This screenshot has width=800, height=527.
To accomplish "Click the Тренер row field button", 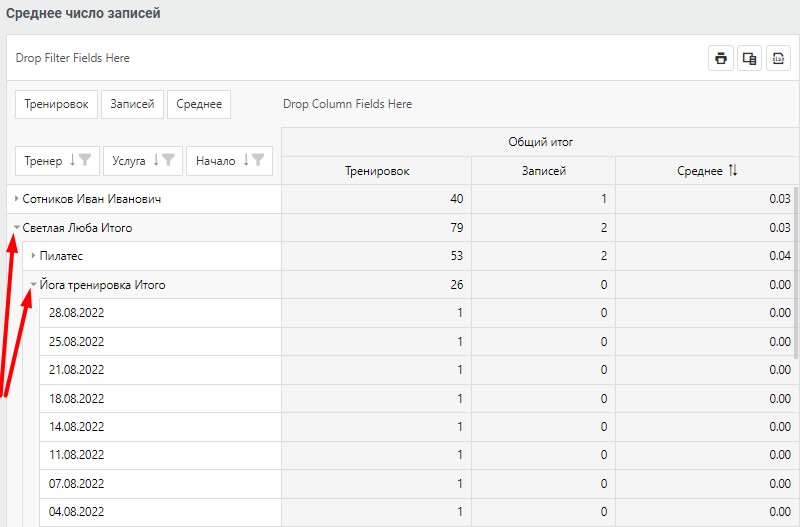I will pos(57,161).
